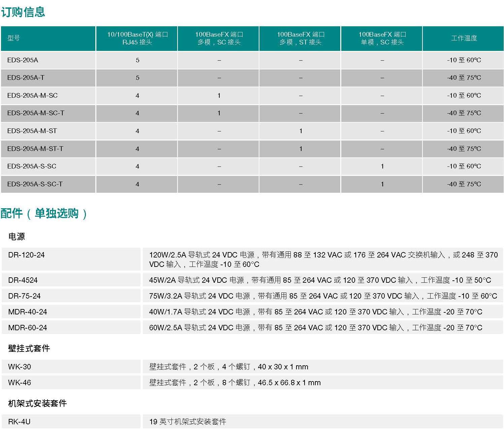The width and height of the screenshot is (504, 429).
Task: Click RJ45 port count 4 for EDS-205A-M-ST
Action: click(137, 131)
